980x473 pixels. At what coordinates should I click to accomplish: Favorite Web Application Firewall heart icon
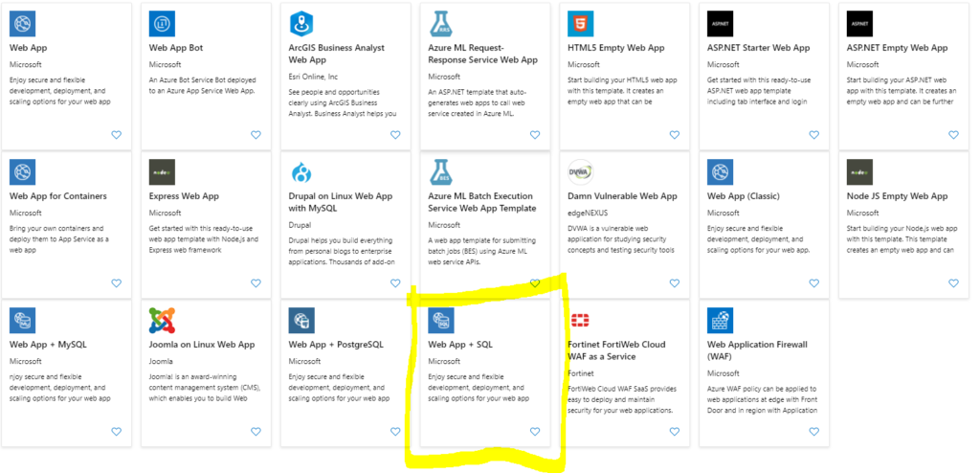coord(813,431)
